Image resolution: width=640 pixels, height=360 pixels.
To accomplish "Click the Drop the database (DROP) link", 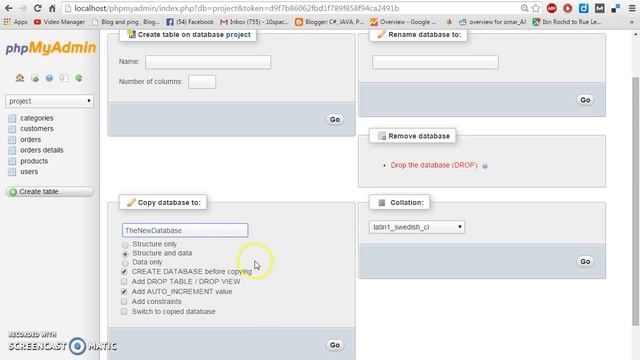I will pyautogui.click(x=434, y=165).
